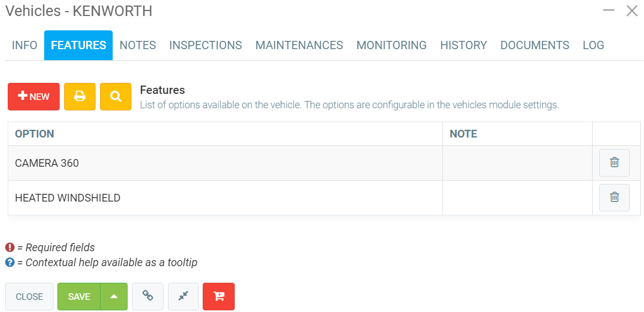Expand the Save options arrow
The image size is (644, 312).
[x=114, y=297]
